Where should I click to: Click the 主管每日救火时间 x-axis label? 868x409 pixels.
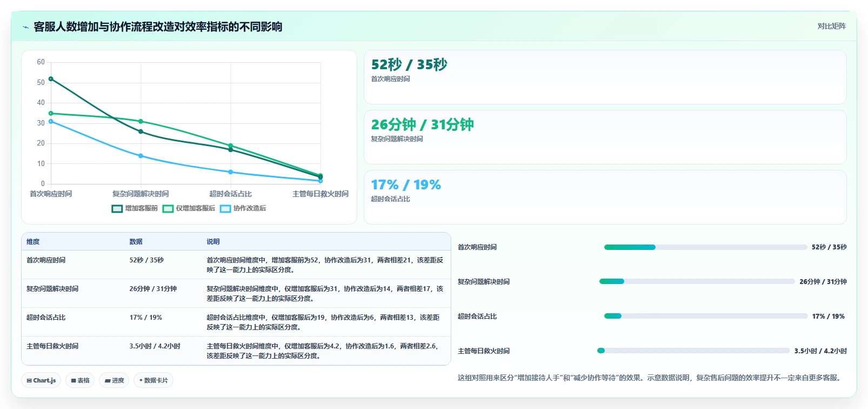point(321,194)
